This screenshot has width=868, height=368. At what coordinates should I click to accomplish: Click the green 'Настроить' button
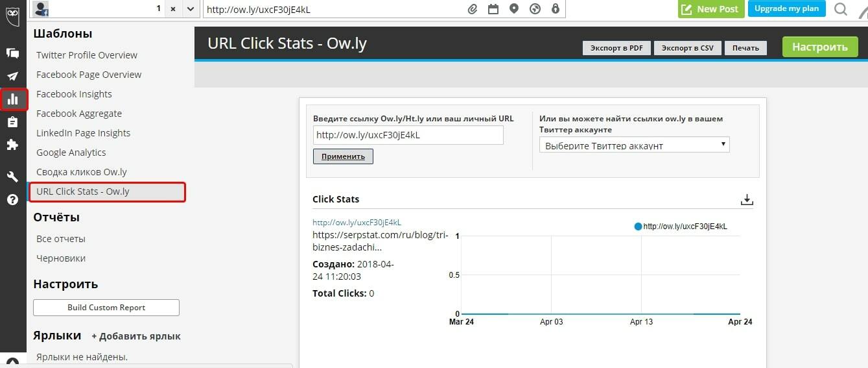pyautogui.click(x=819, y=47)
